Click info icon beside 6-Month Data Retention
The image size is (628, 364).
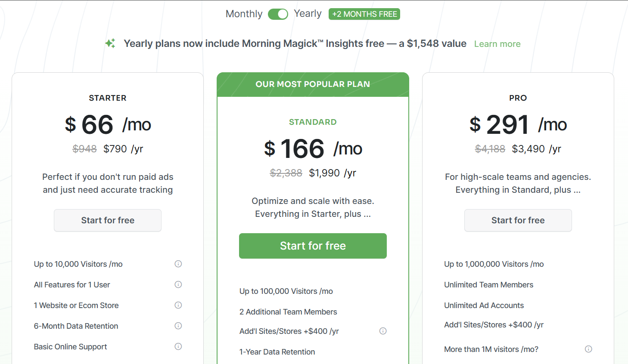pos(178,326)
